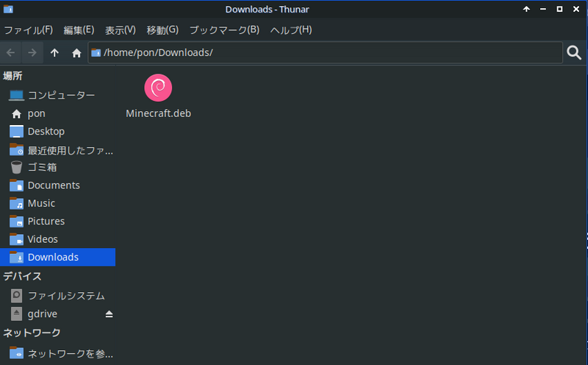The width and height of the screenshot is (588, 365).
Task: Click the trash bin icon
Action: (16, 167)
